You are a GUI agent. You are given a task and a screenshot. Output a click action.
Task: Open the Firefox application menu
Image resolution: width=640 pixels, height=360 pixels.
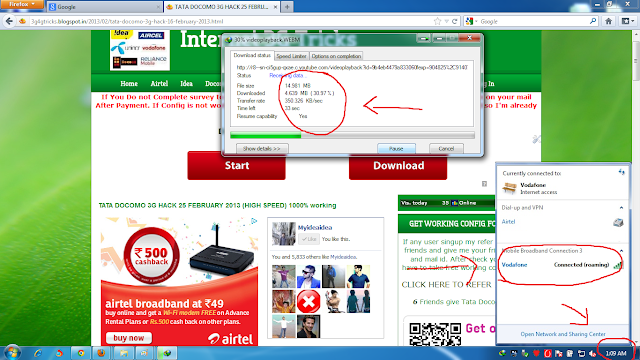point(22,4)
